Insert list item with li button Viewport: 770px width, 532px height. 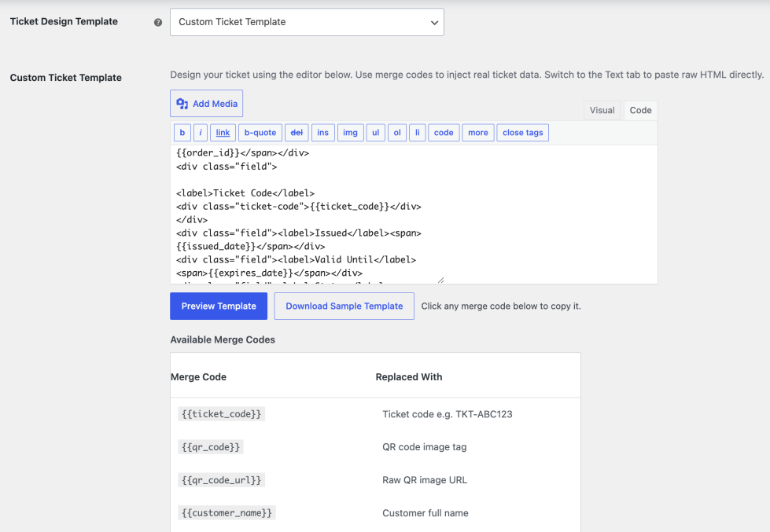point(418,133)
